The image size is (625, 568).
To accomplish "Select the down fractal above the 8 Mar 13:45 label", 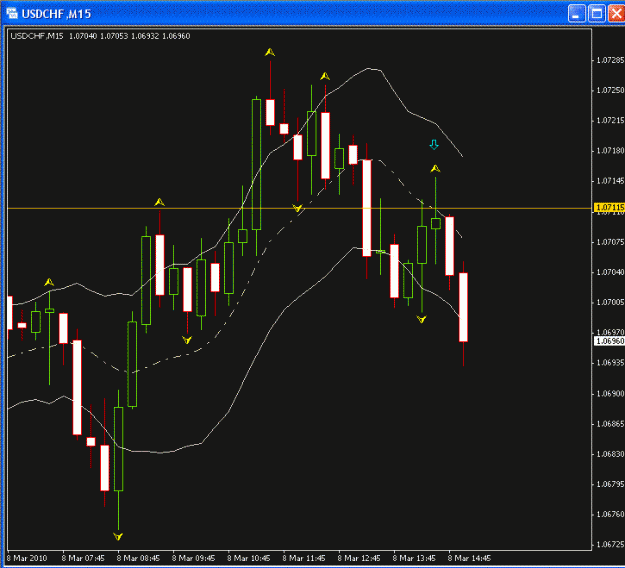I will coord(422,319).
